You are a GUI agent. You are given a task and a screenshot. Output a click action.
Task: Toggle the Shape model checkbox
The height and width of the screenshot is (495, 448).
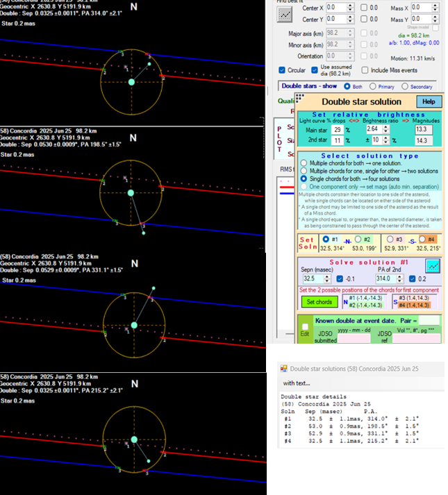point(435,28)
